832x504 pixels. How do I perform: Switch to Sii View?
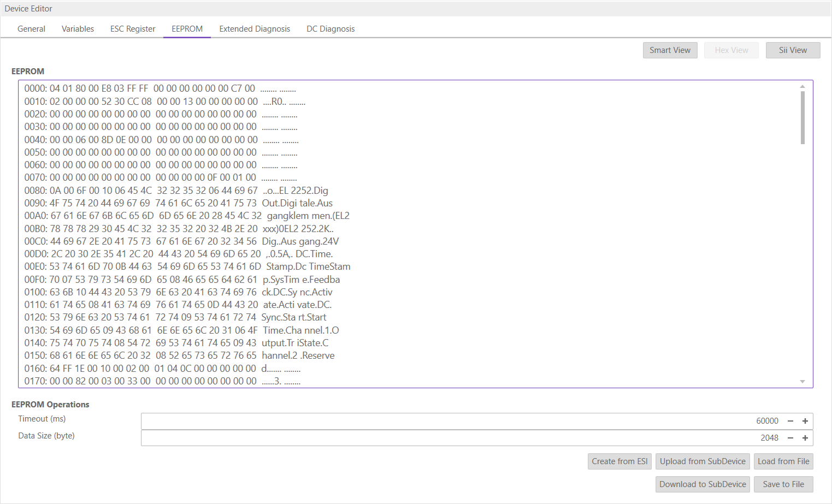[x=793, y=50]
